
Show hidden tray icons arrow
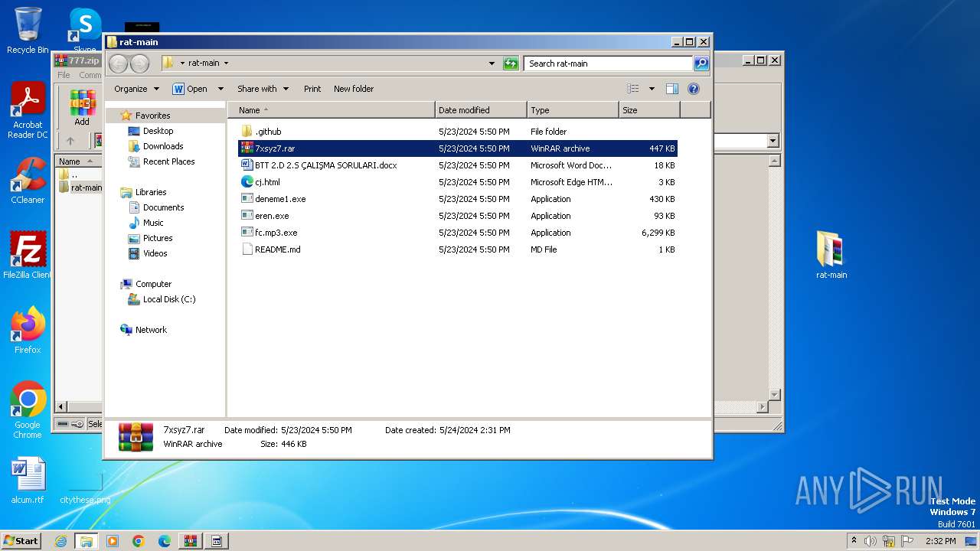(854, 541)
